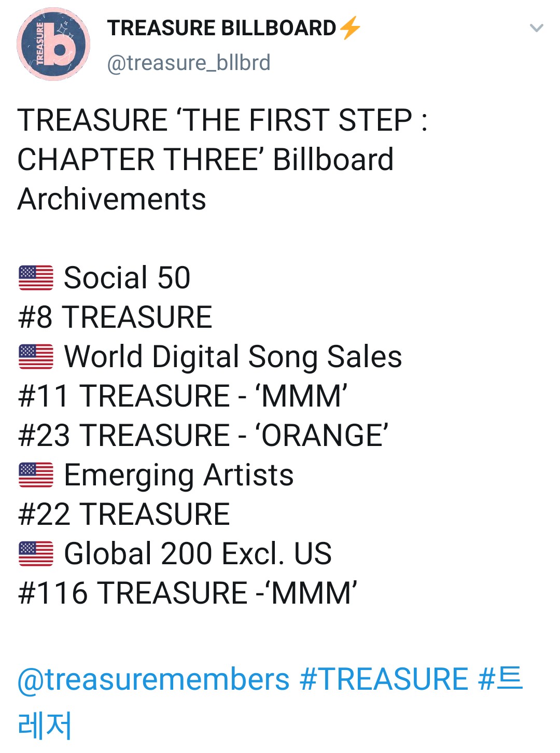Click US flag beside World Digital Song Sales
Viewport: 560px width, 753px height.
pos(36,357)
